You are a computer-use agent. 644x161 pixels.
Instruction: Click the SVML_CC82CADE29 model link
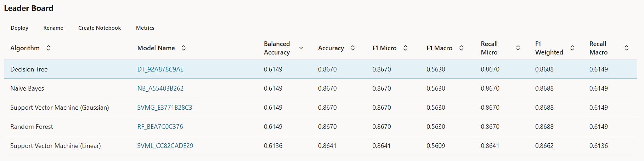click(x=165, y=146)
